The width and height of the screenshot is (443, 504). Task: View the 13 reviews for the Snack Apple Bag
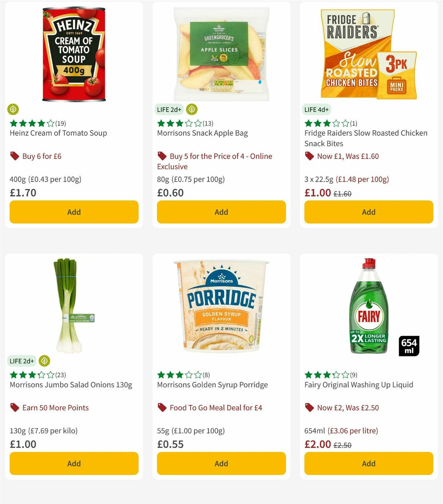[x=207, y=123]
